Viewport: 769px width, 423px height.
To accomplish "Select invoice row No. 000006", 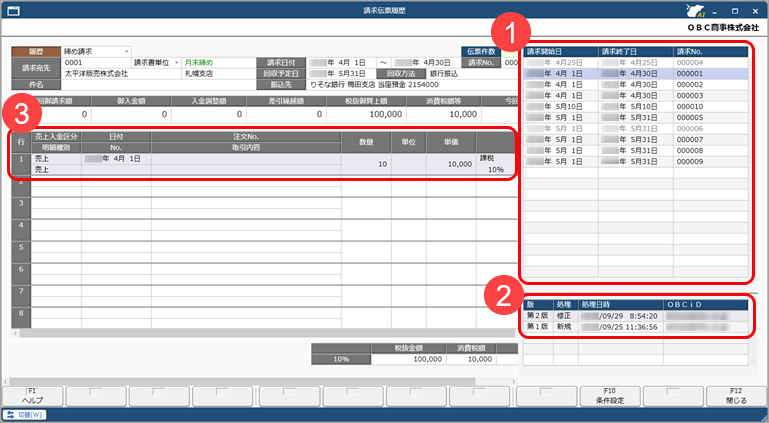I will click(x=636, y=128).
